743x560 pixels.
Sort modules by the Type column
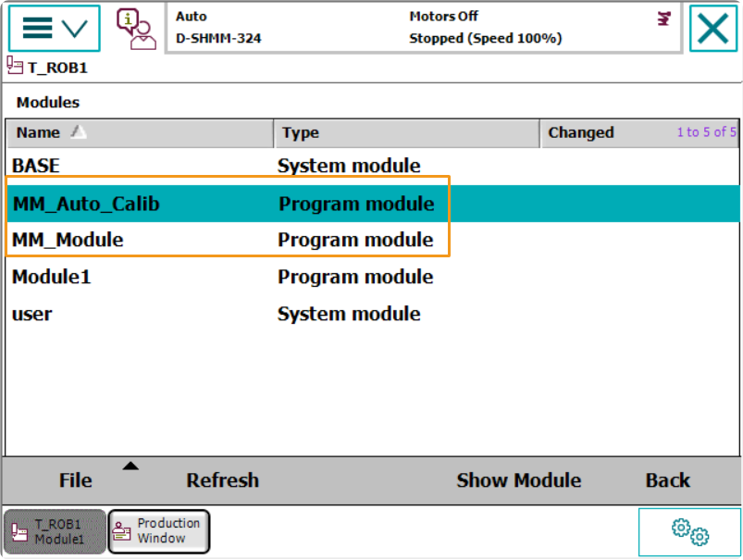click(x=406, y=132)
